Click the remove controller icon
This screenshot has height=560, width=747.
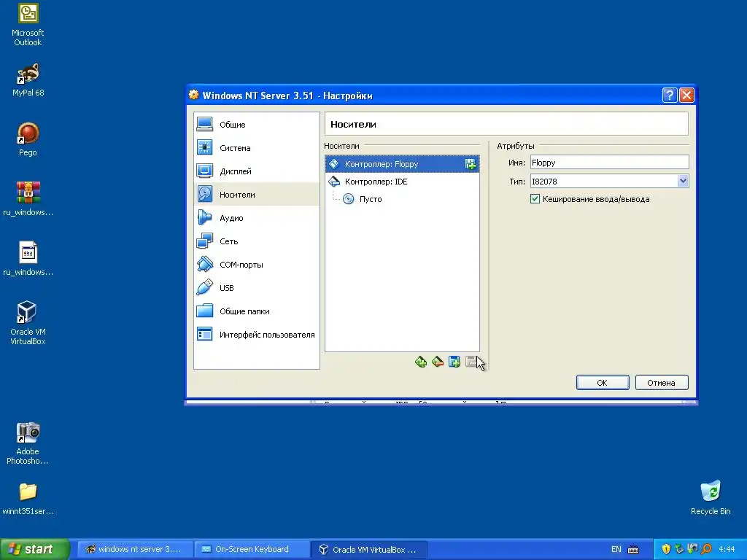point(438,362)
